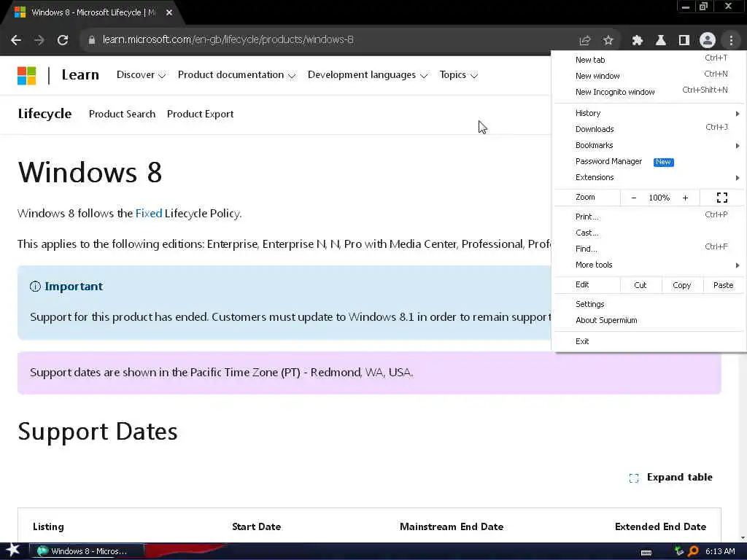Click the Labs flask icon in the toolbar

coord(661,41)
